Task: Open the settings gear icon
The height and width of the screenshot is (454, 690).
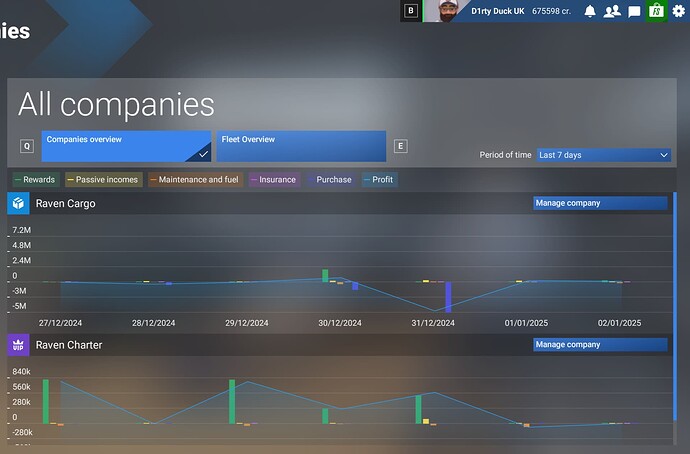Action: click(679, 11)
